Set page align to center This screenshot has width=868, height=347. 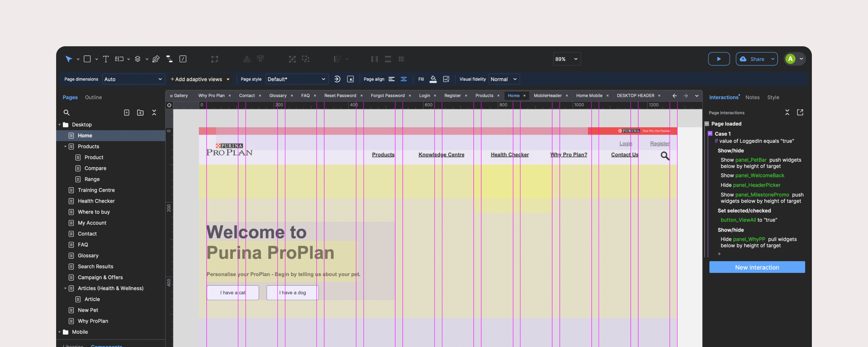[404, 79]
